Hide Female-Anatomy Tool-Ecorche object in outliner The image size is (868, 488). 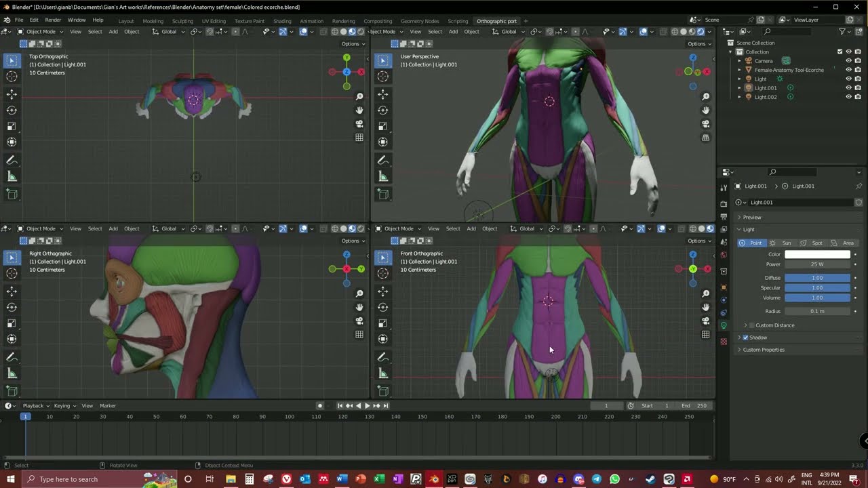coord(848,70)
